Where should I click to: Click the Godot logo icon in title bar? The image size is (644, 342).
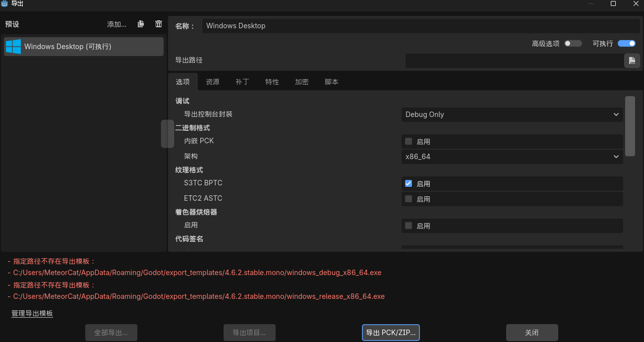click(x=4, y=3)
